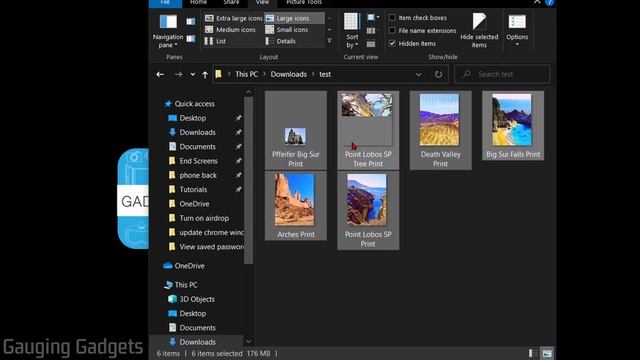Select Arches Print file
This screenshot has width=640, height=360.
(x=296, y=206)
